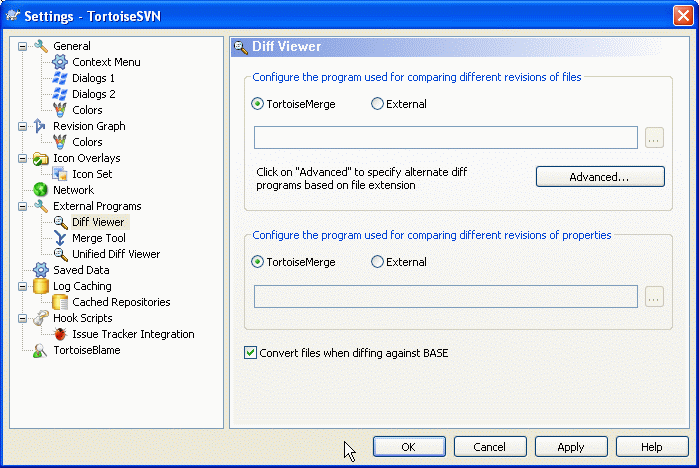This screenshot has width=699, height=468.
Task: Open the Network settings page
Action: [x=74, y=190]
